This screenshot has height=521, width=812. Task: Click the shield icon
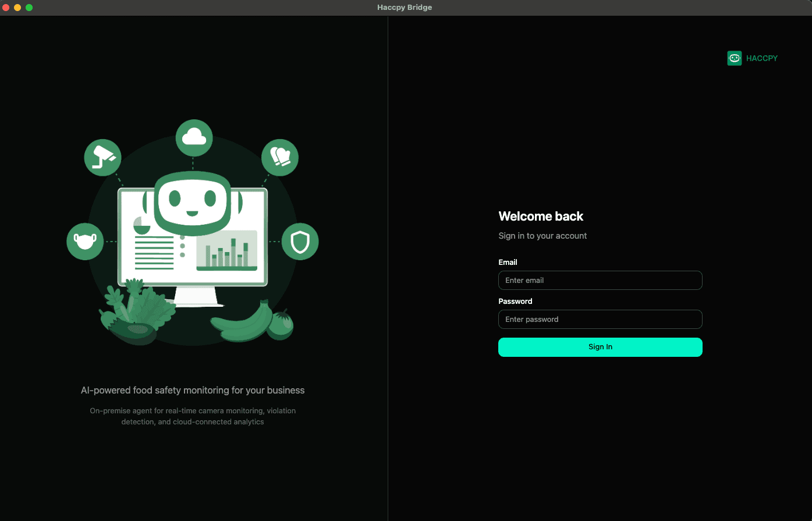click(300, 242)
